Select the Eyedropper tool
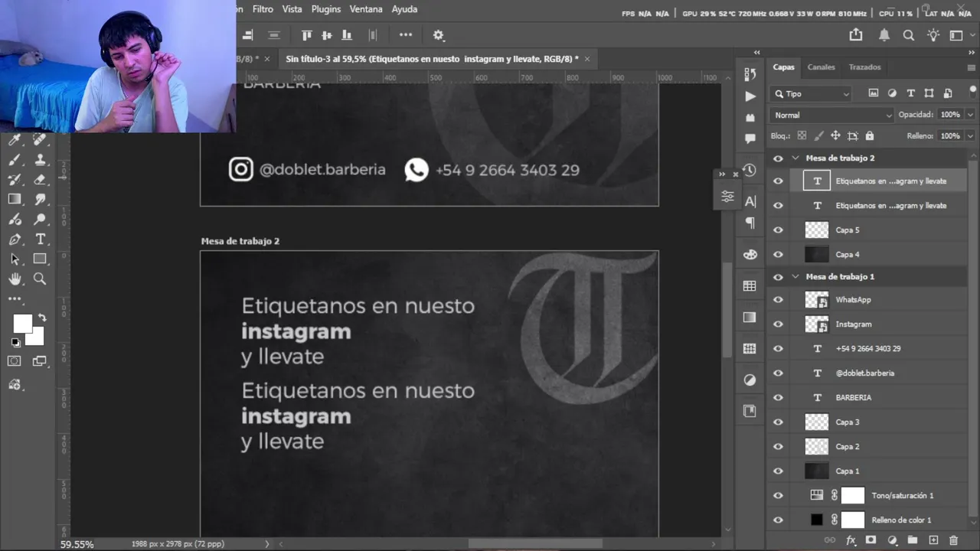Viewport: 980px width, 551px height. (x=15, y=139)
